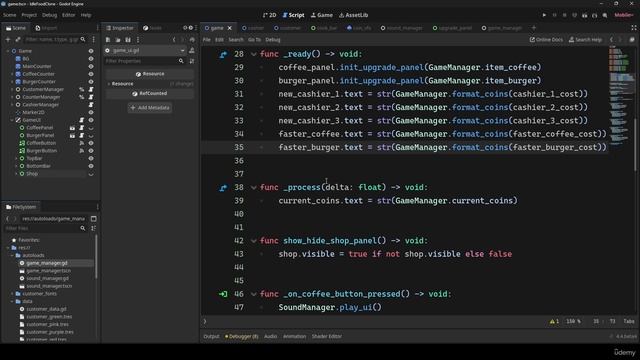
Task: Open Online Docs link
Action: coord(546,40)
